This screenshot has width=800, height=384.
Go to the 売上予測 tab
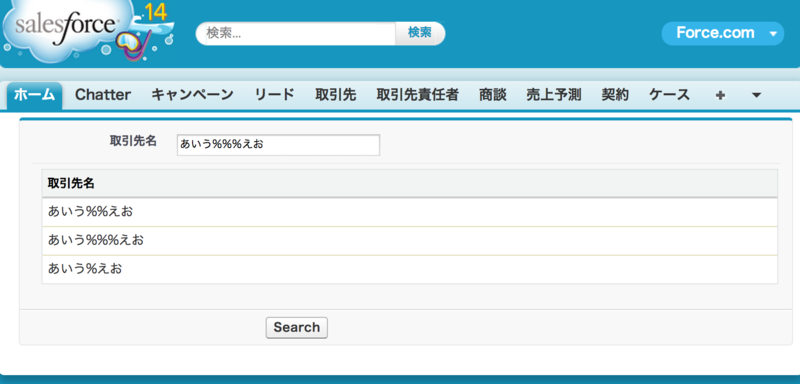pos(554,95)
